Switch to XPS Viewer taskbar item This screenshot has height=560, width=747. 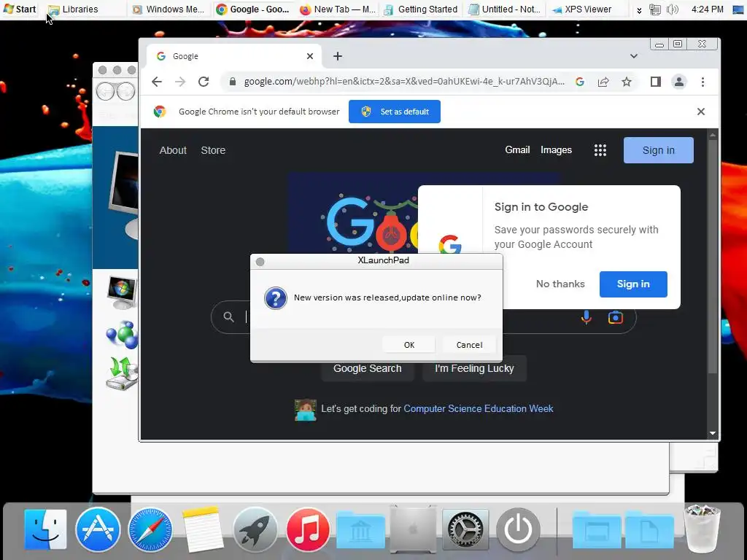tap(587, 9)
